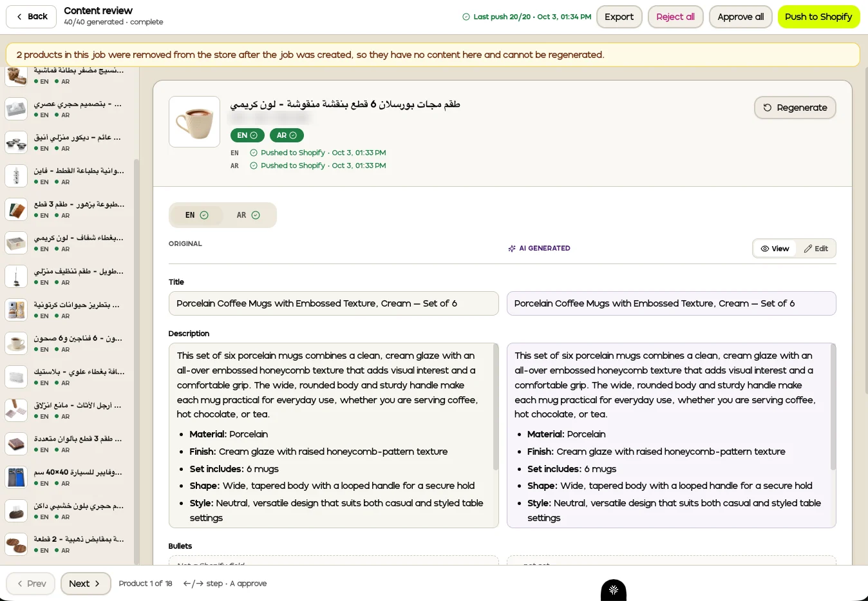Click the AI GENERATED sparkle icon
This screenshot has height=601, width=868.
point(512,249)
